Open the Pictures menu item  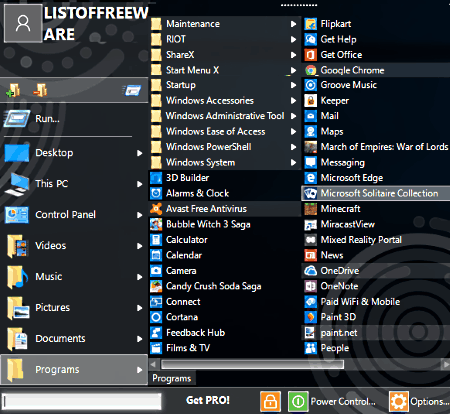tap(74, 308)
